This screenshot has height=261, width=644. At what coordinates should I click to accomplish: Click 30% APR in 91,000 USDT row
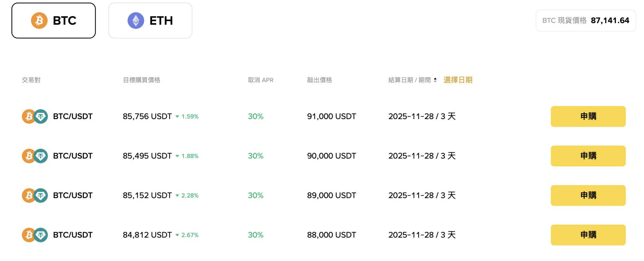pos(256,116)
